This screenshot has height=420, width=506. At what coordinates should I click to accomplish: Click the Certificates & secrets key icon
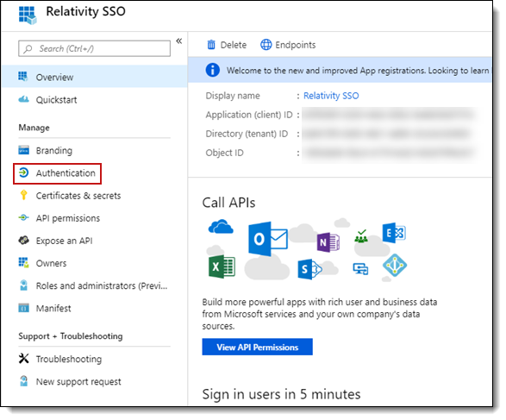pyautogui.click(x=23, y=195)
